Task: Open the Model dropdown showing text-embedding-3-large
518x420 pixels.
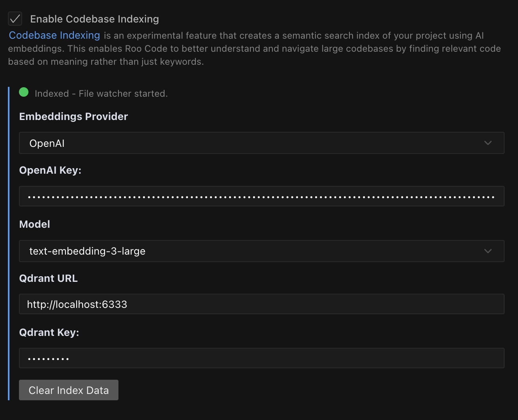Action: pyautogui.click(x=262, y=251)
